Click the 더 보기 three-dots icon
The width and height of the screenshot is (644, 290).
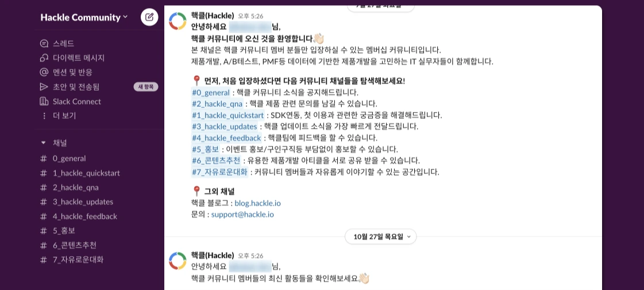[44, 116]
